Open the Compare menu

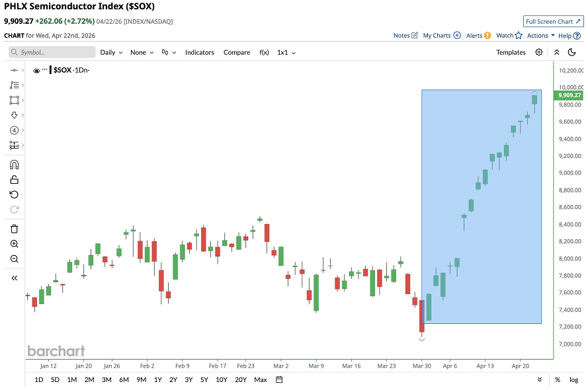coord(237,52)
